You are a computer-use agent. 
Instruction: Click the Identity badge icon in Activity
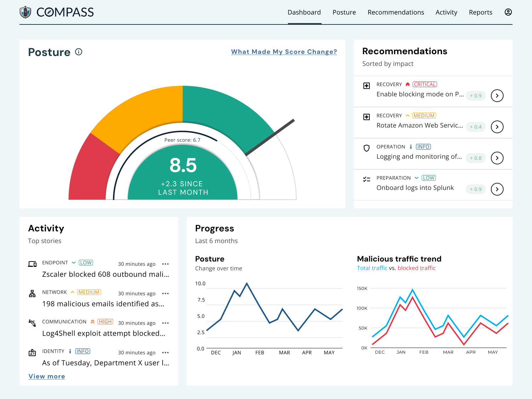[32, 353]
